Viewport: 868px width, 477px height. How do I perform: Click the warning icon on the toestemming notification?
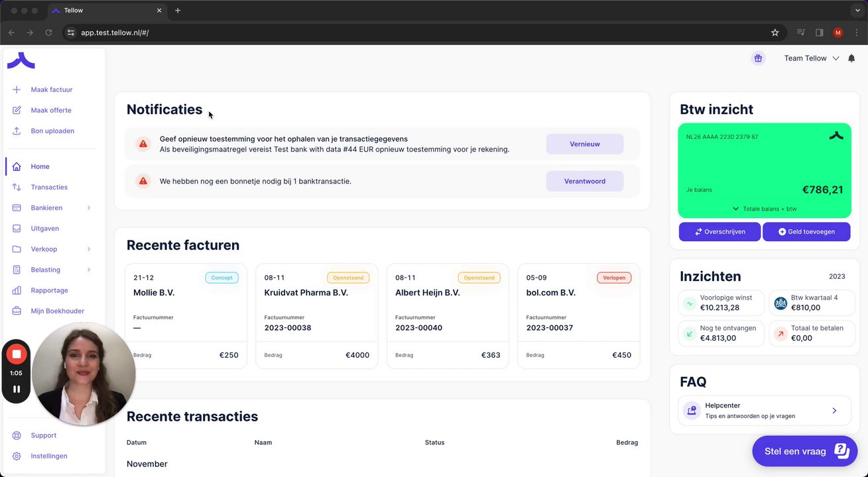click(143, 144)
